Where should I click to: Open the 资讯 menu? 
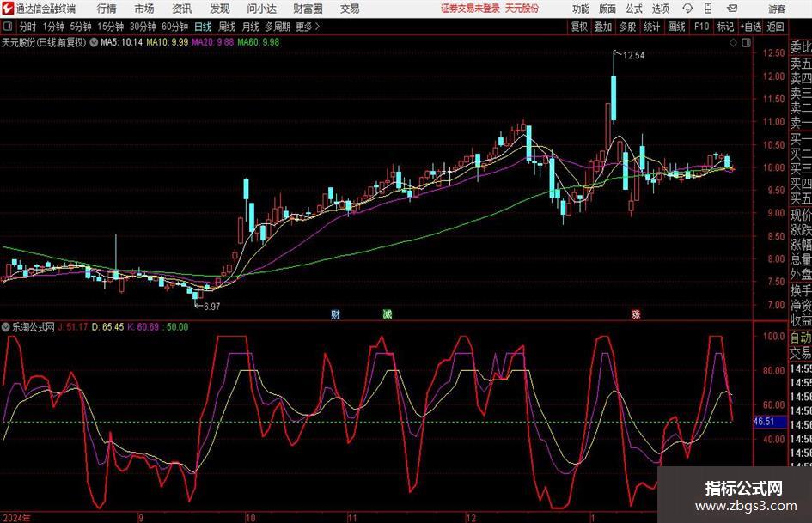pyautogui.click(x=182, y=9)
